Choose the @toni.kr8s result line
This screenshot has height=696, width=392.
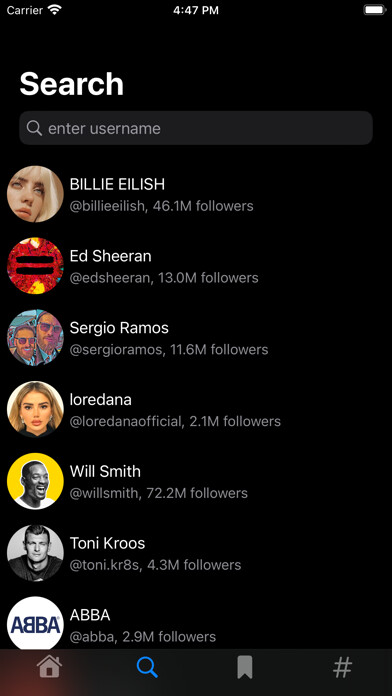click(x=155, y=565)
